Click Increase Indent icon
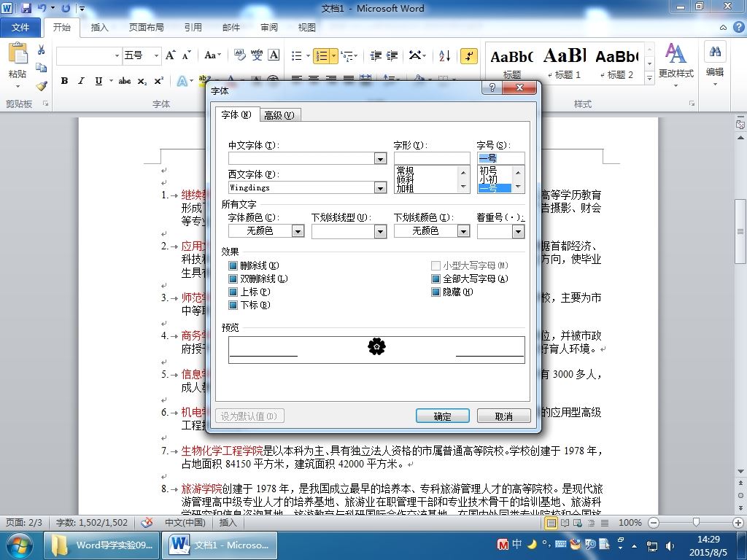The image size is (747, 560). (x=392, y=55)
